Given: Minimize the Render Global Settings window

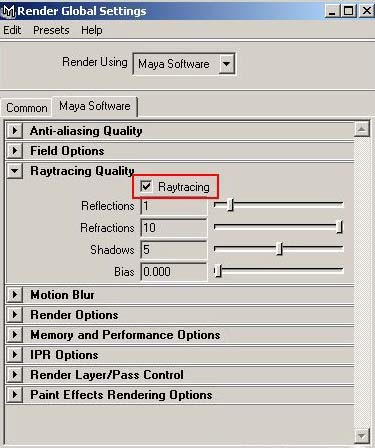Looking at the screenshot, I should tap(332, 11).
